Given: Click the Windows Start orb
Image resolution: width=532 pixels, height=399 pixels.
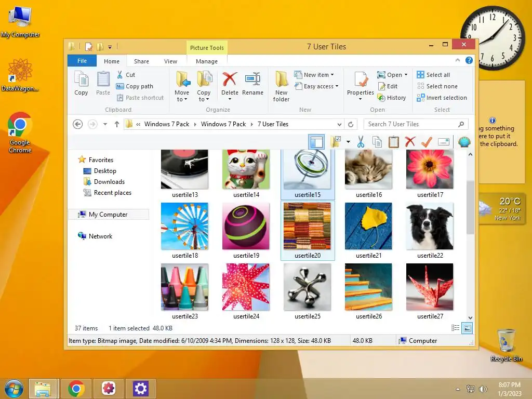Looking at the screenshot, I should (14, 389).
